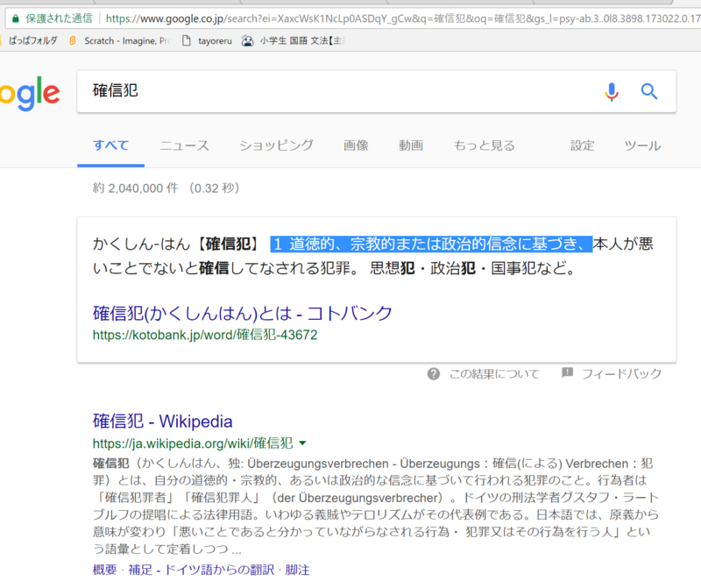Open the 確信犯 - Wikipedia result
The width and height of the screenshot is (701, 588).
(x=163, y=422)
